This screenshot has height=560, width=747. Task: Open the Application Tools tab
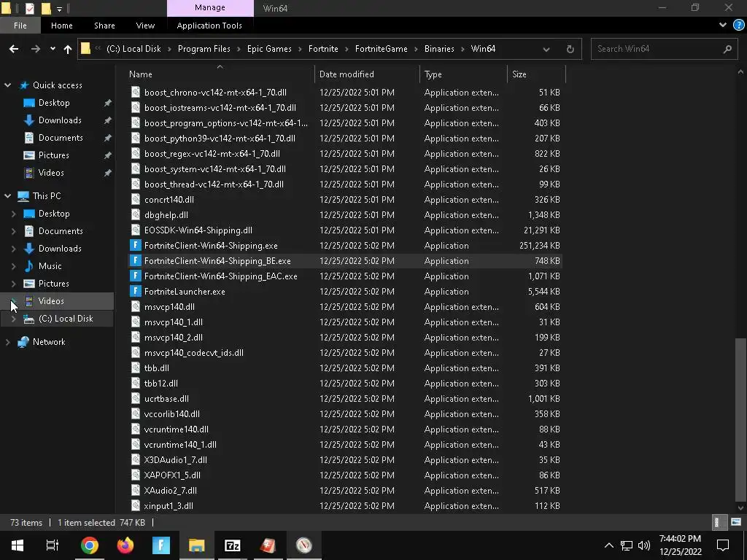pos(209,26)
